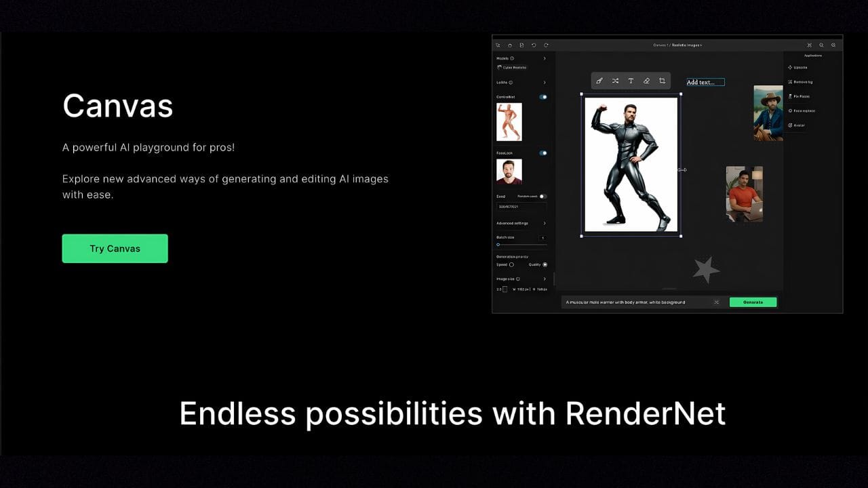This screenshot has width=868, height=488.
Task: Click the zoom in magnifier icon
Action: click(x=833, y=45)
